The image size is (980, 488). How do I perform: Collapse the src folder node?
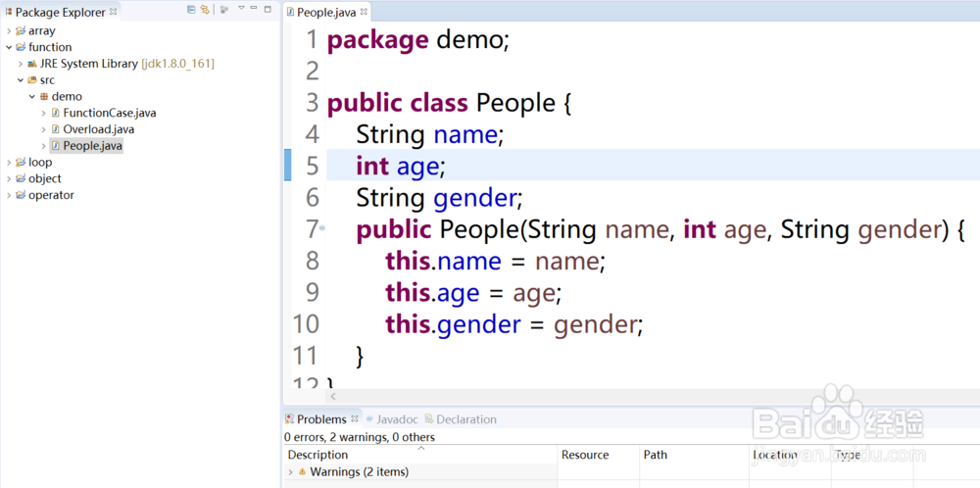(x=20, y=80)
